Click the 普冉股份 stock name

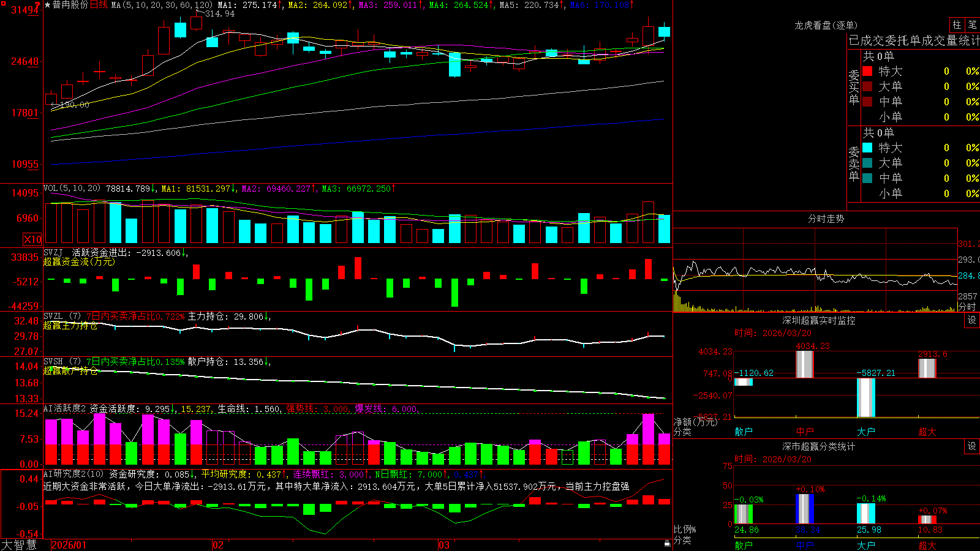[70, 5]
